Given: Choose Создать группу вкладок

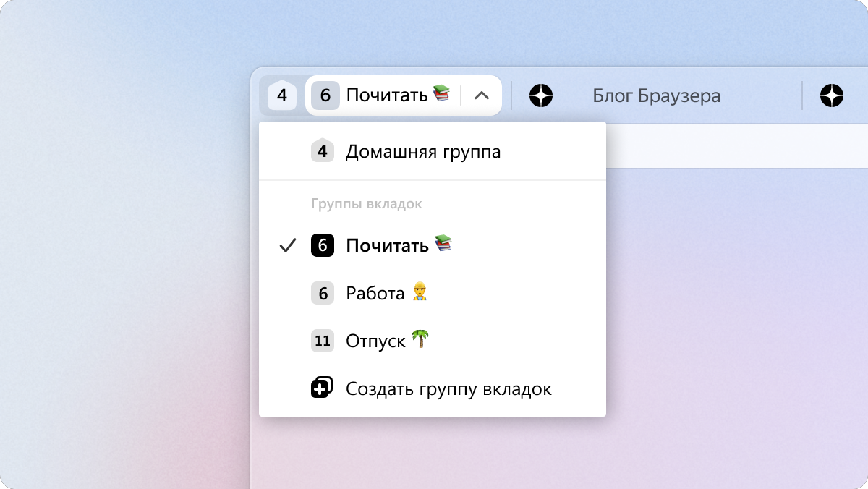Looking at the screenshot, I should pos(433,388).
